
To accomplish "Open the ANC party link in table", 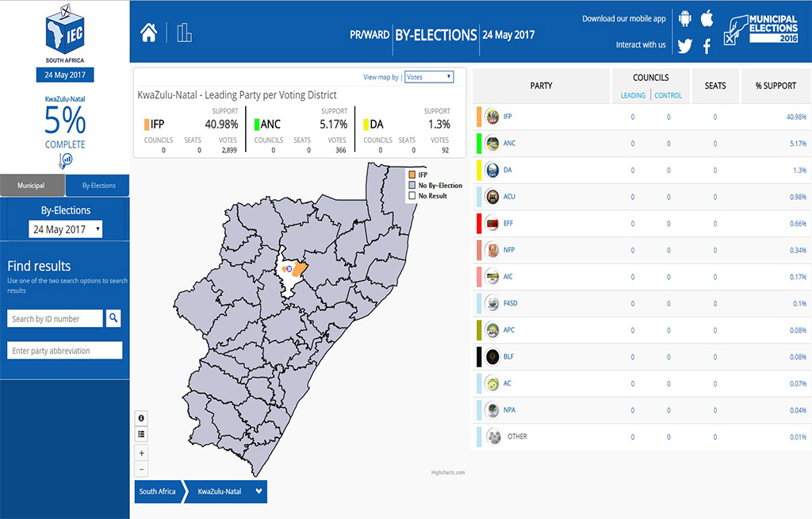I will pos(508,144).
